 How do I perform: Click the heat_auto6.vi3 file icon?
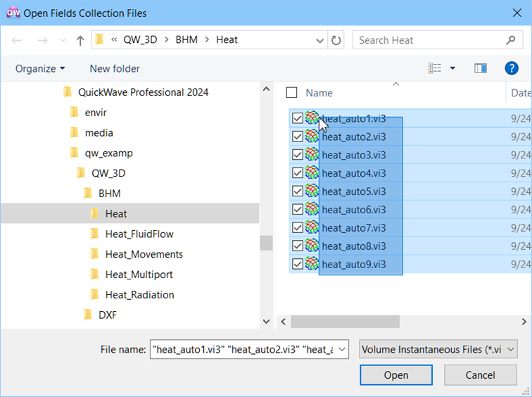coord(312,209)
